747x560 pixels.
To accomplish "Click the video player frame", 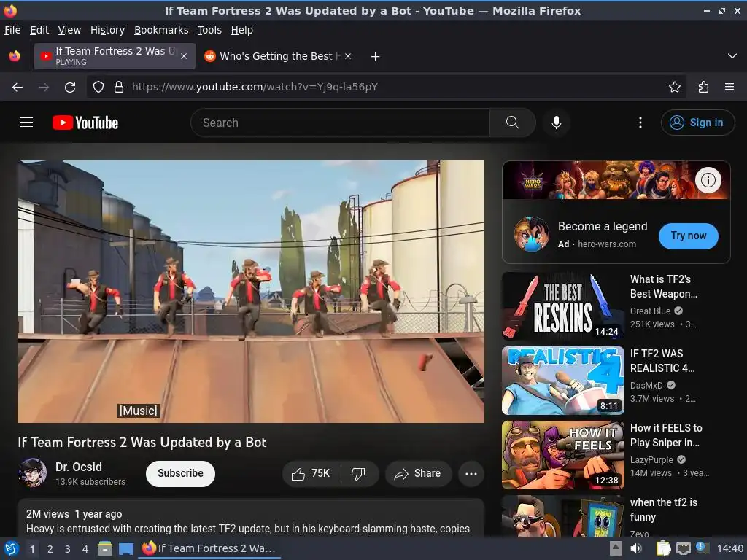I will pyautogui.click(x=251, y=292).
